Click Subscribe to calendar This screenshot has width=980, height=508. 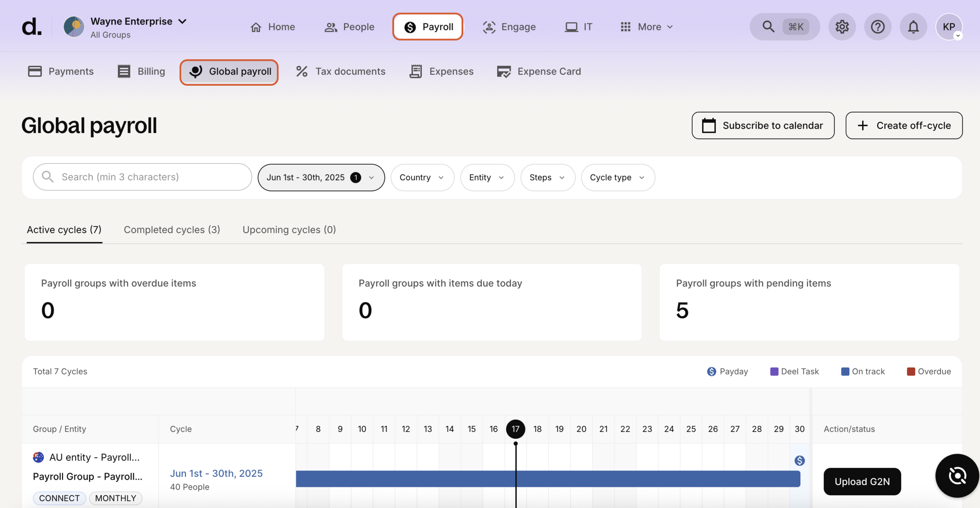pyautogui.click(x=762, y=125)
